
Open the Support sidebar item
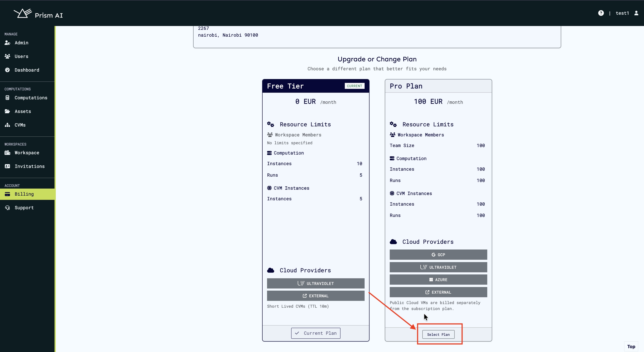tap(27, 208)
